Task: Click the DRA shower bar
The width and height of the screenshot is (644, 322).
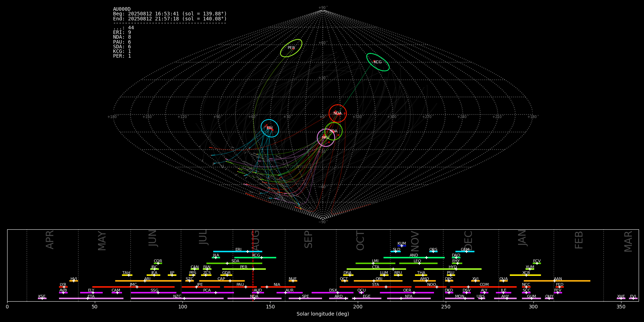Action: coord(348,275)
